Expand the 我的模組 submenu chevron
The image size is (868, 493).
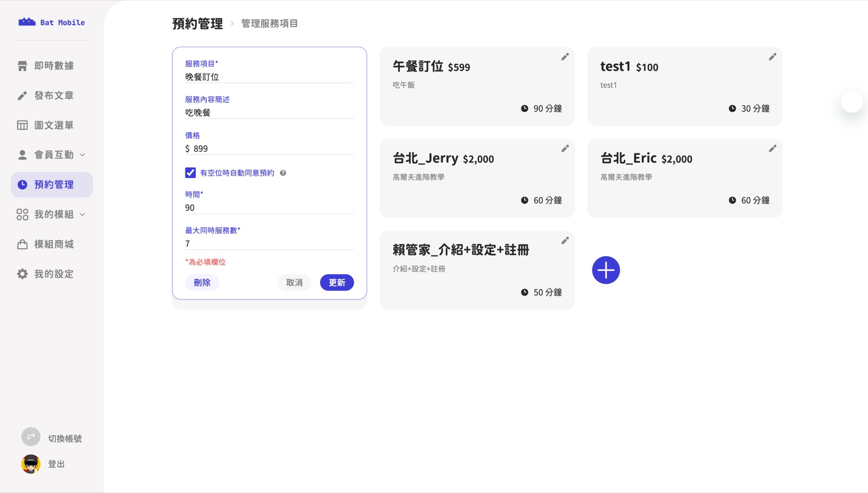click(x=82, y=215)
